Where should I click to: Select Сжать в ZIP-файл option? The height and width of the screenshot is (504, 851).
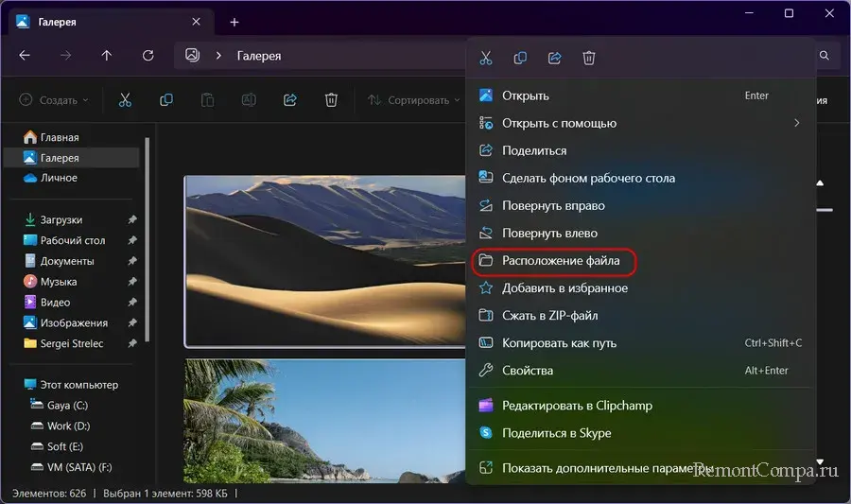click(549, 316)
